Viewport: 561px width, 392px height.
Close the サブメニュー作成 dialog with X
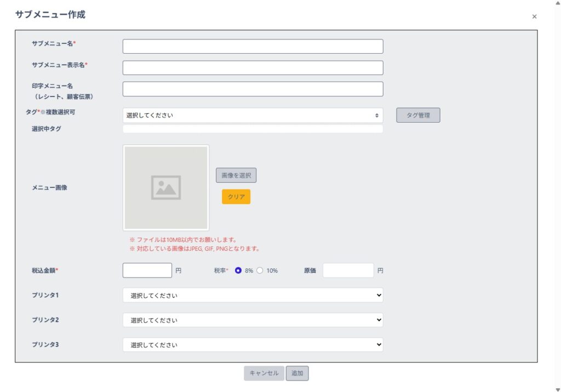[x=534, y=16]
